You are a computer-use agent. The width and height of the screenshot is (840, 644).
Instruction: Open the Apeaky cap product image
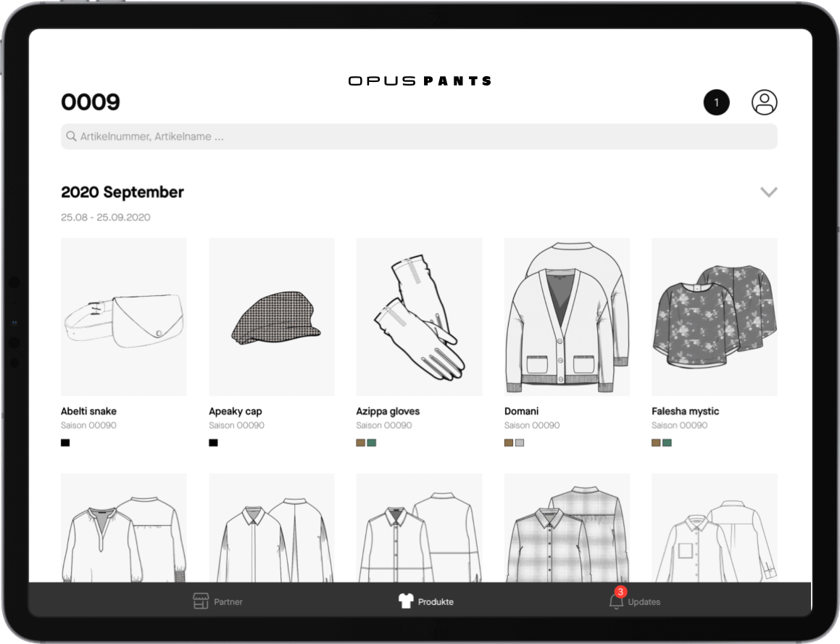[271, 316]
